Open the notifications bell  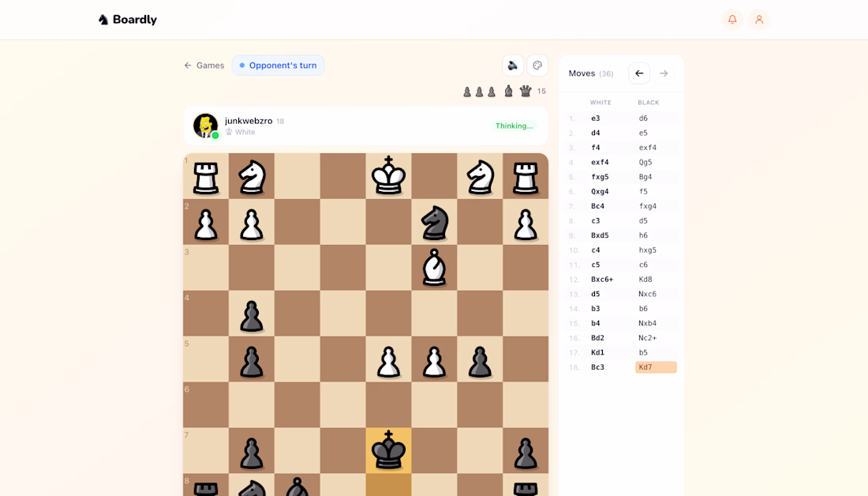[732, 20]
